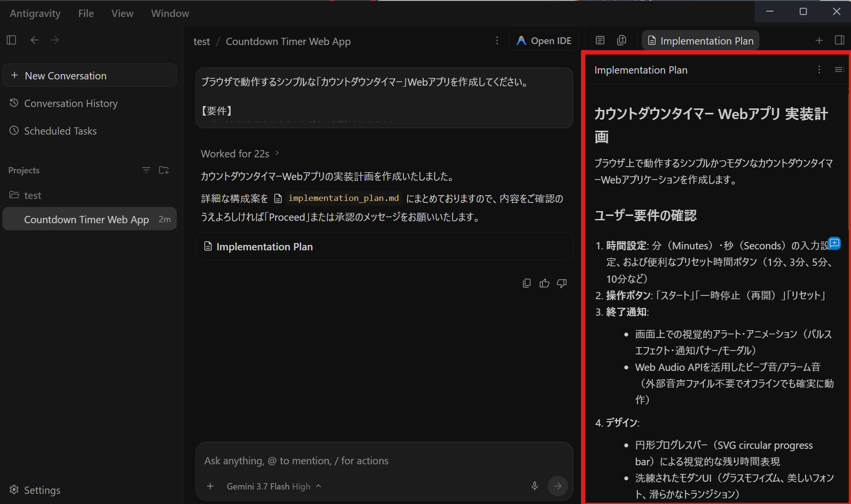Screen dimensions: 851x504
Task: Click the ユーザー要件の確認 heading
Action: pyautogui.click(x=645, y=215)
